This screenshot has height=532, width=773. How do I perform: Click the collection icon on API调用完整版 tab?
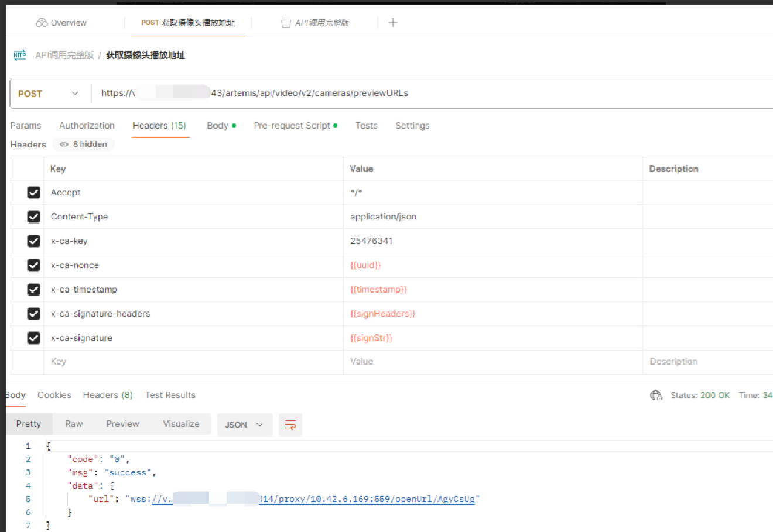point(286,23)
